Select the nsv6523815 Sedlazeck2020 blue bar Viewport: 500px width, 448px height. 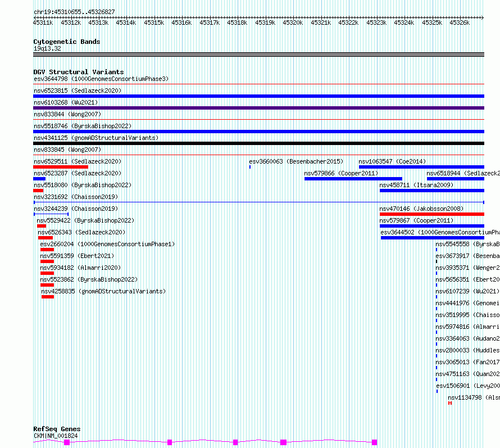tap(258, 96)
